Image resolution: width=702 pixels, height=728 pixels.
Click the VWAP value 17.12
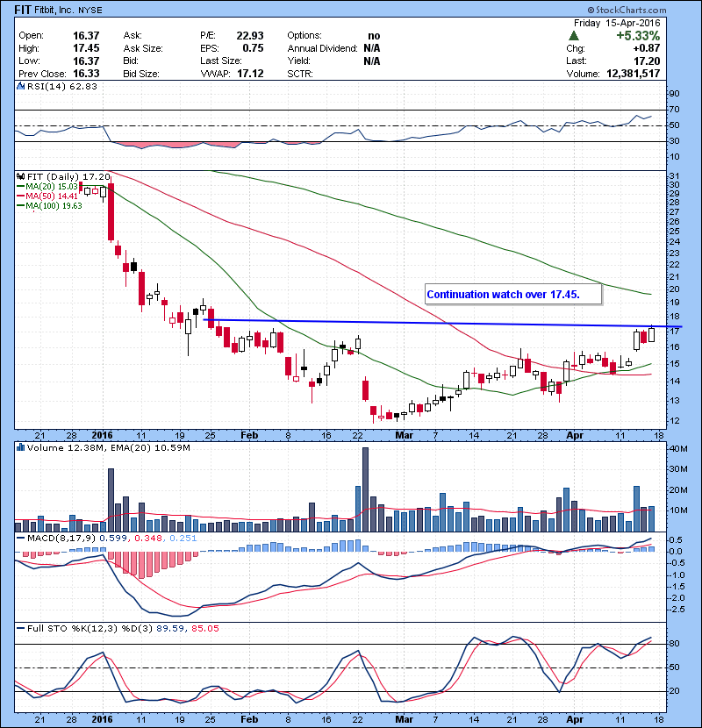(x=250, y=74)
